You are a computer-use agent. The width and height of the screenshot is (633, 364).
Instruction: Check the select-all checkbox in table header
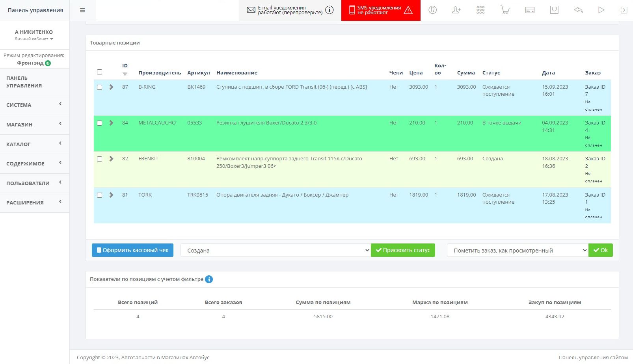point(100,72)
